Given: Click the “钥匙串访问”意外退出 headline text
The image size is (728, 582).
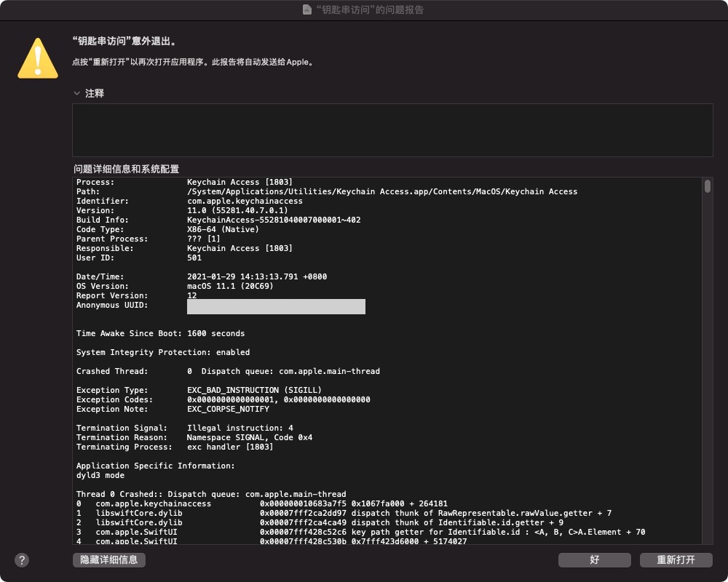Looking at the screenshot, I should tap(124, 41).
